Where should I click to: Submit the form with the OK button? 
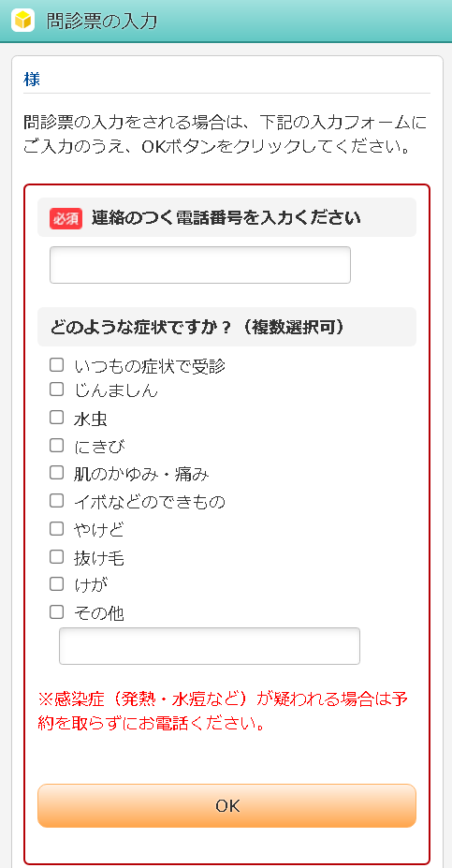click(226, 805)
